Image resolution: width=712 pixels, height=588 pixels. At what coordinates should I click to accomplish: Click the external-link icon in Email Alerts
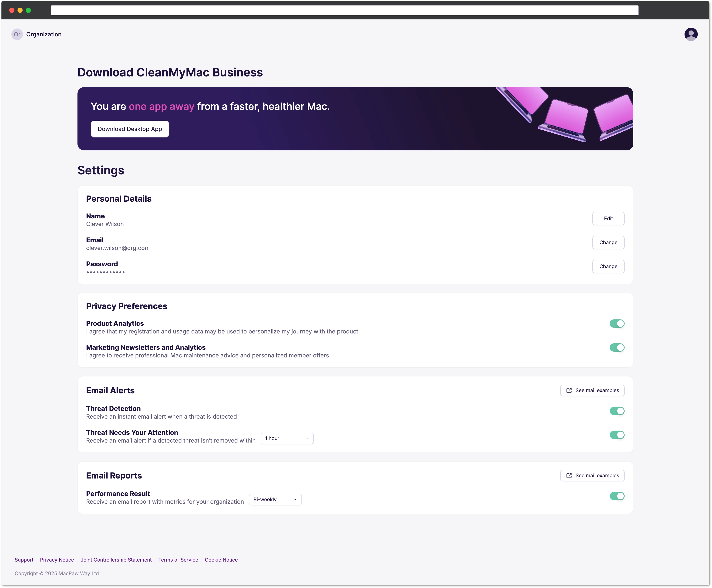(x=569, y=390)
